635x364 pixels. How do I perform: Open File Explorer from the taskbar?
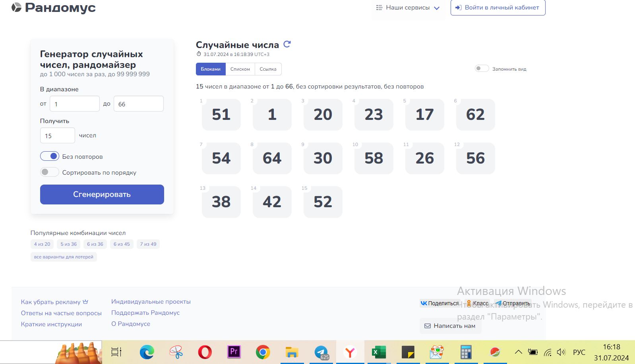292,352
